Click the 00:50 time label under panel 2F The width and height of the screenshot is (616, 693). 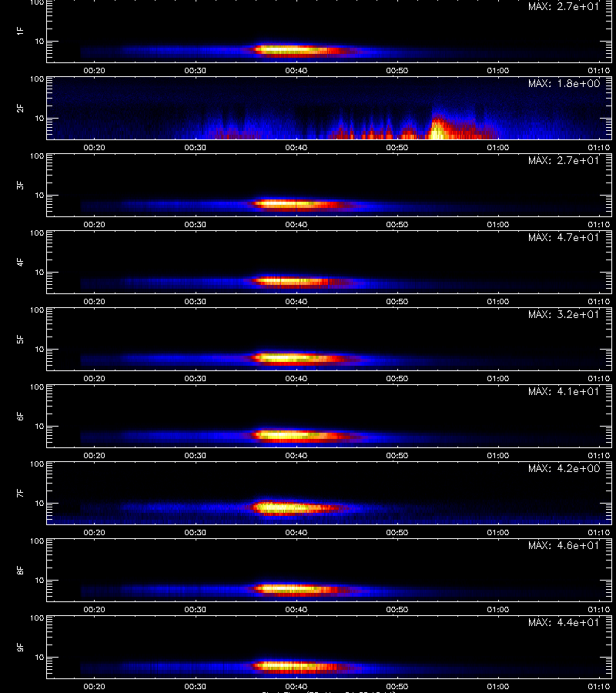[x=397, y=147]
